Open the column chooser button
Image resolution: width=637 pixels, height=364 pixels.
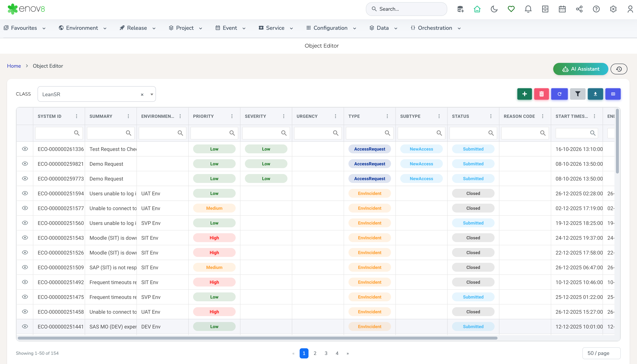(613, 94)
